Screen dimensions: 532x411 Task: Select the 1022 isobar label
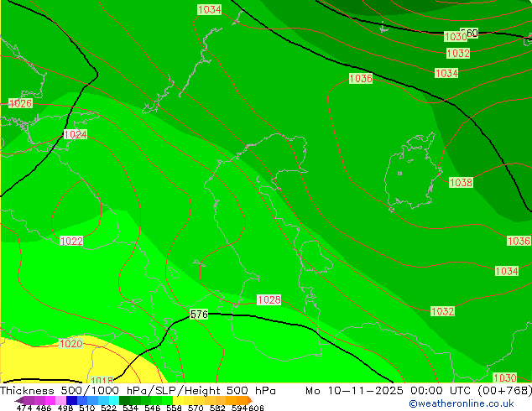tap(71, 241)
